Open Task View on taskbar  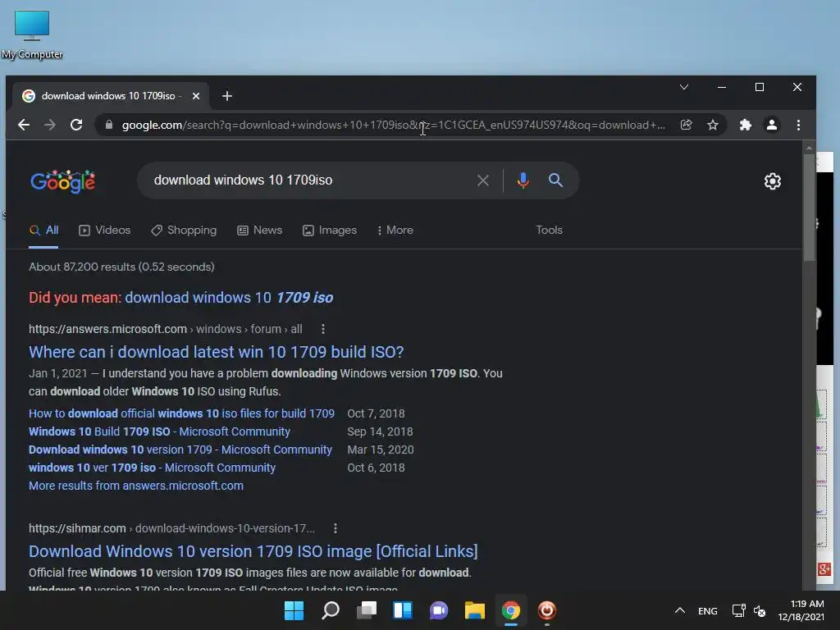pyautogui.click(x=367, y=610)
